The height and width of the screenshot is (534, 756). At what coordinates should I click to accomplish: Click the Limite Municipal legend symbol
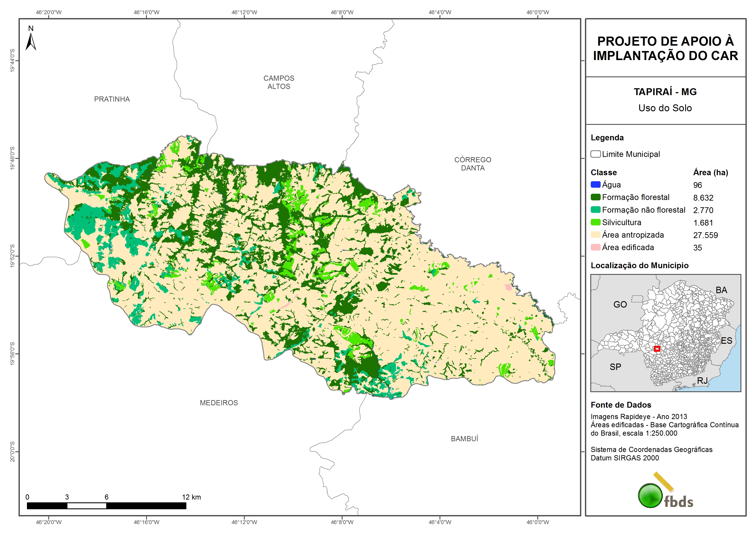coord(595,154)
